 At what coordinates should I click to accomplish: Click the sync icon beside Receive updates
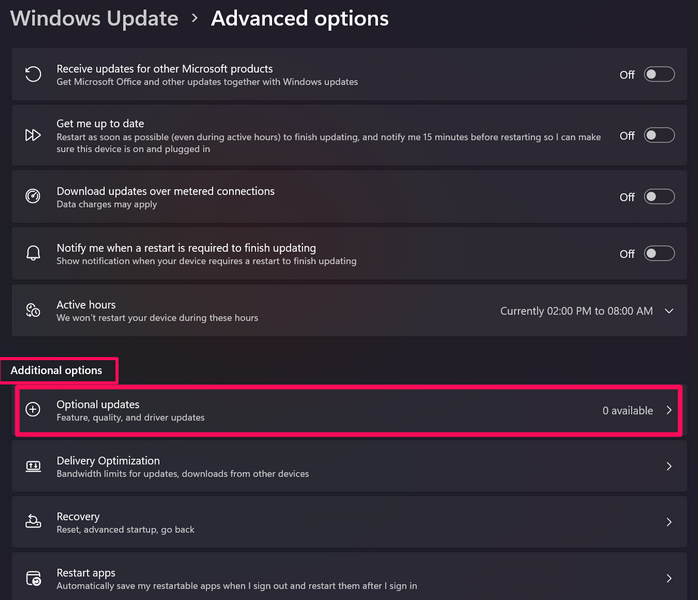click(x=33, y=75)
